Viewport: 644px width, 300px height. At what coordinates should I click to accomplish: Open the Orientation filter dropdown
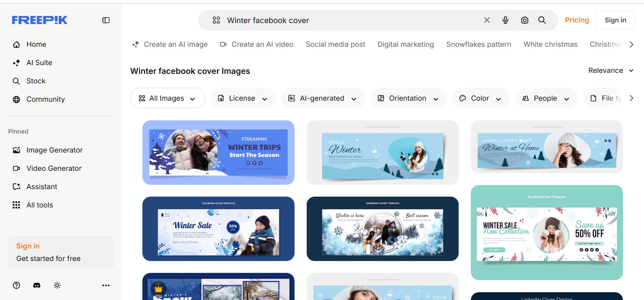click(x=408, y=98)
